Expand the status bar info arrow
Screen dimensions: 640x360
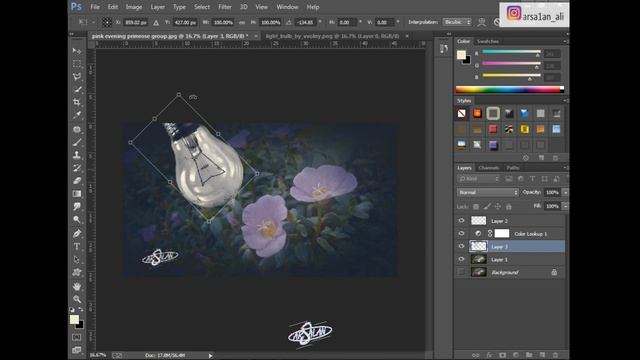tap(211, 356)
